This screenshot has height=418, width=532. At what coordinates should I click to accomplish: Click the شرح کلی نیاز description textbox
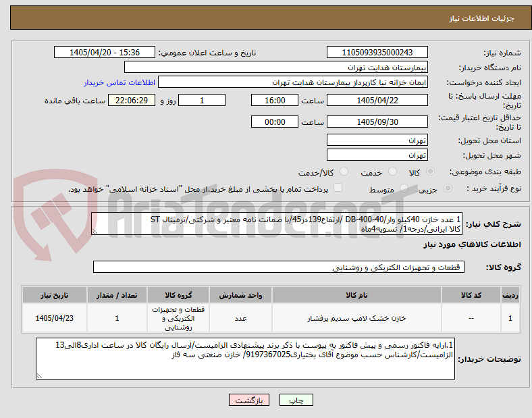pyautogui.click(x=277, y=224)
